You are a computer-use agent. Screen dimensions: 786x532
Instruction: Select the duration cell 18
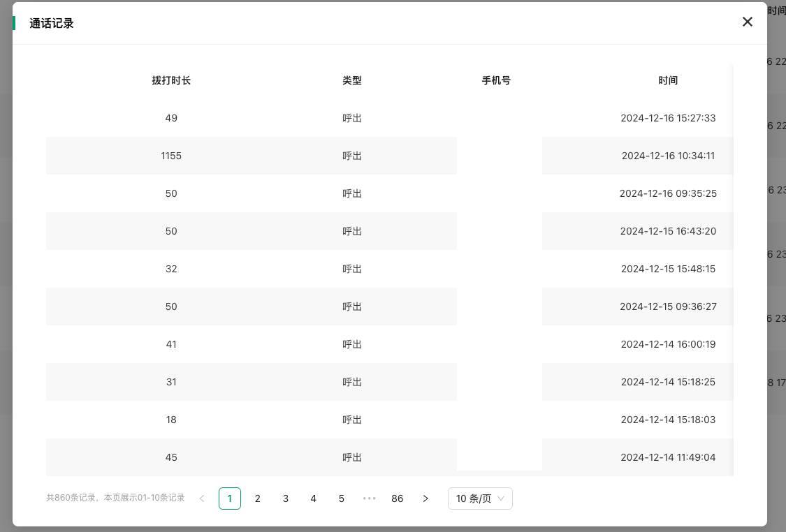(x=171, y=420)
